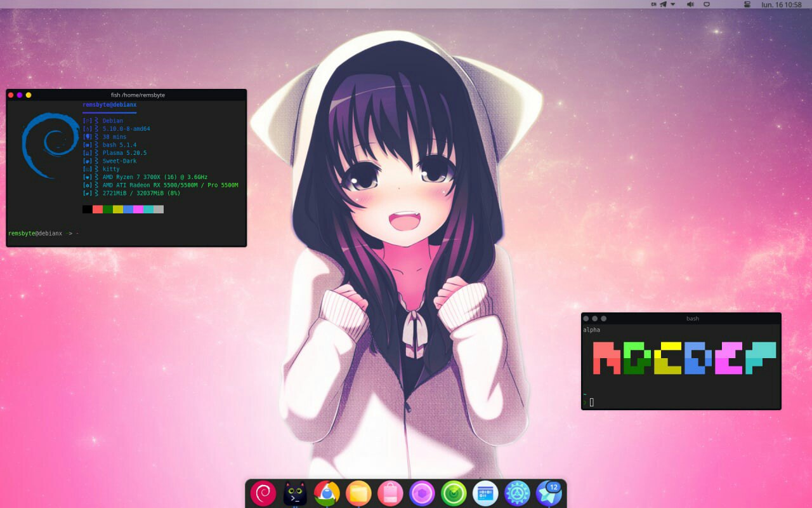Click the bash prompt cursor
This screenshot has height=508, width=812.
(591, 402)
